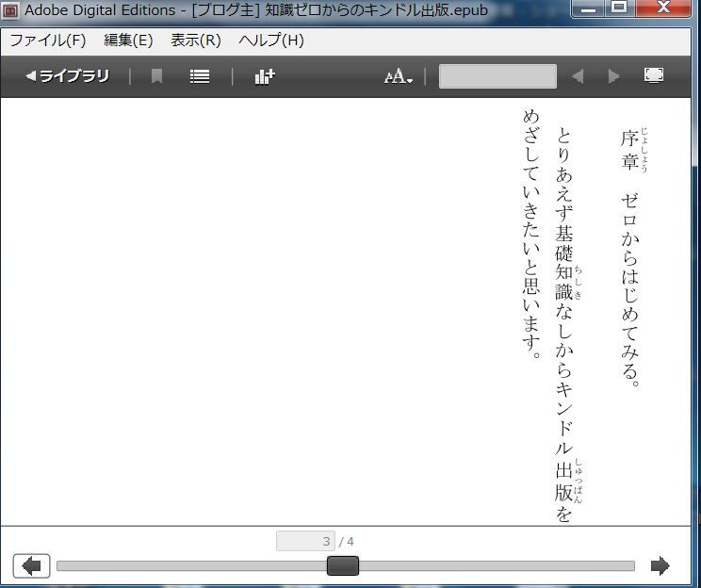Maximize the Adobe Digital Editions window
This screenshot has width=701, height=588.
pyautogui.click(x=619, y=8)
